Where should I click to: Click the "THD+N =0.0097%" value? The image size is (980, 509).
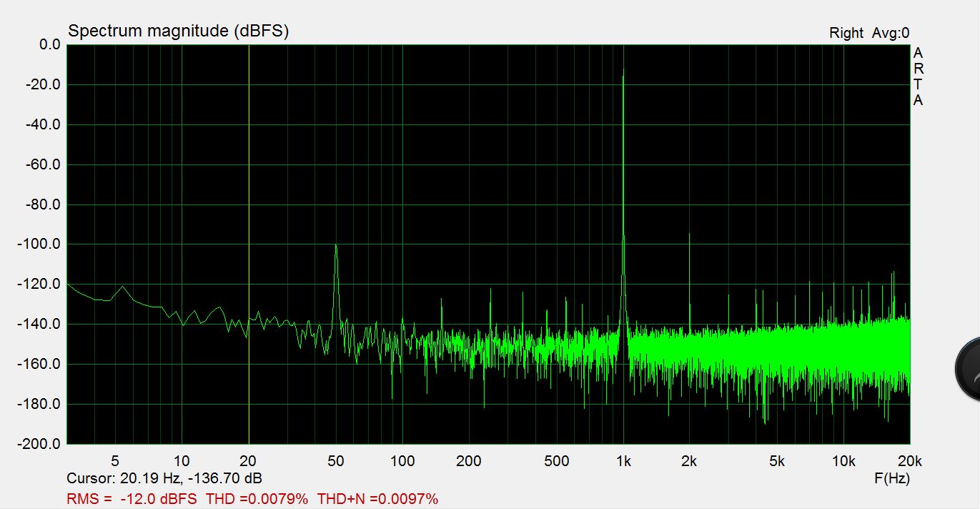click(x=377, y=498)
